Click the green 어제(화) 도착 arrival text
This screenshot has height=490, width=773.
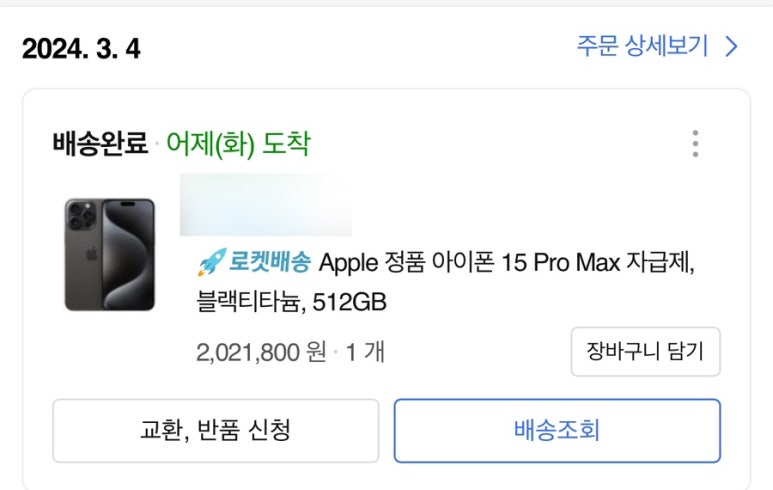pyautogui.click(x=238, y=144)
